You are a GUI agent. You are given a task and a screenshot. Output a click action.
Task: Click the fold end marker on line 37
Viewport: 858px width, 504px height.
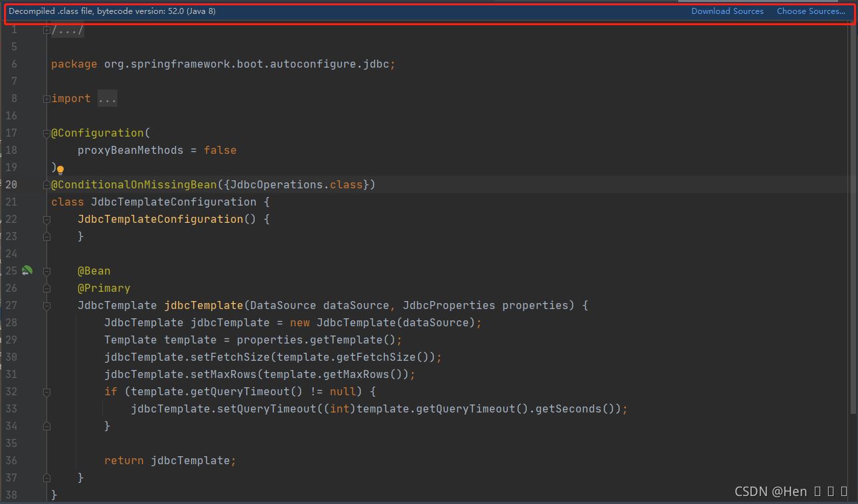tap(46, 477)
